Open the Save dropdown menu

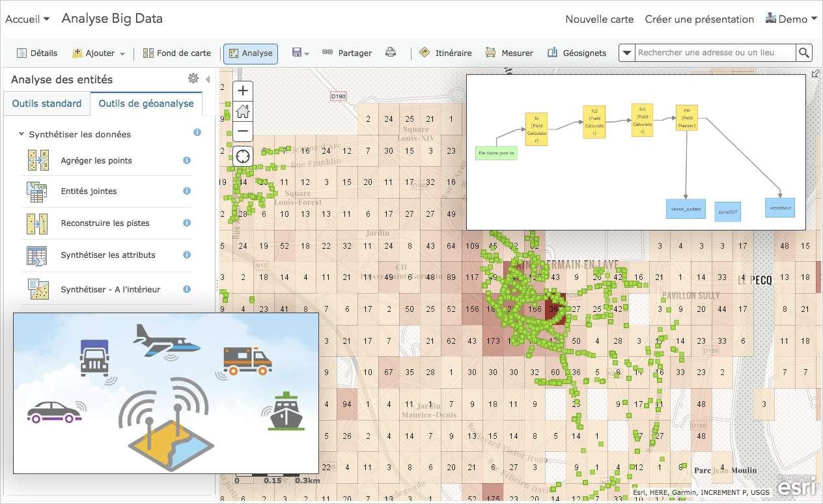tap(300, 53)
